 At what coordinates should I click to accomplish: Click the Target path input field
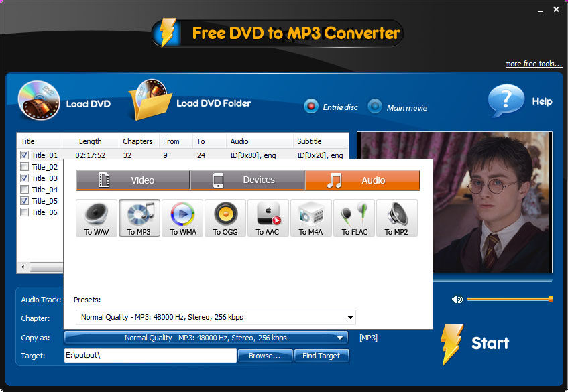[150, 355]
